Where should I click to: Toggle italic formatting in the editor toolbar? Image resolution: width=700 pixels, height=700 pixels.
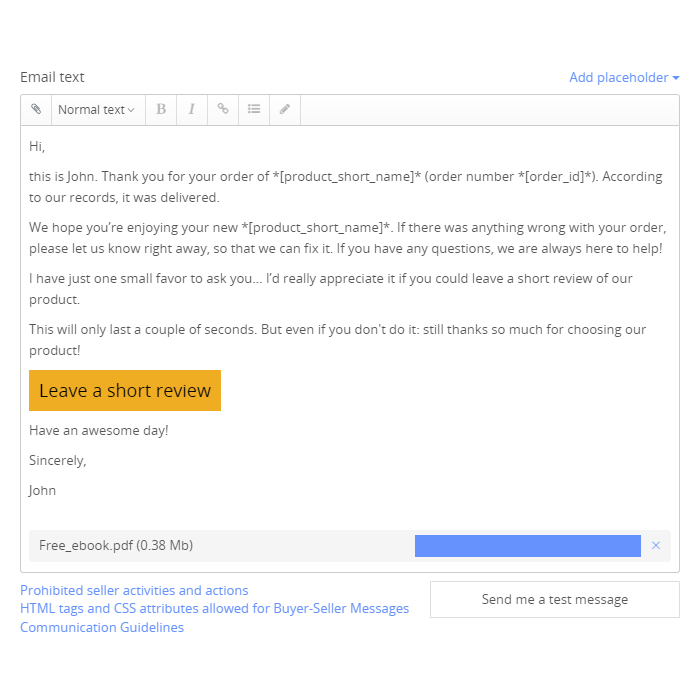click(191, 110)
